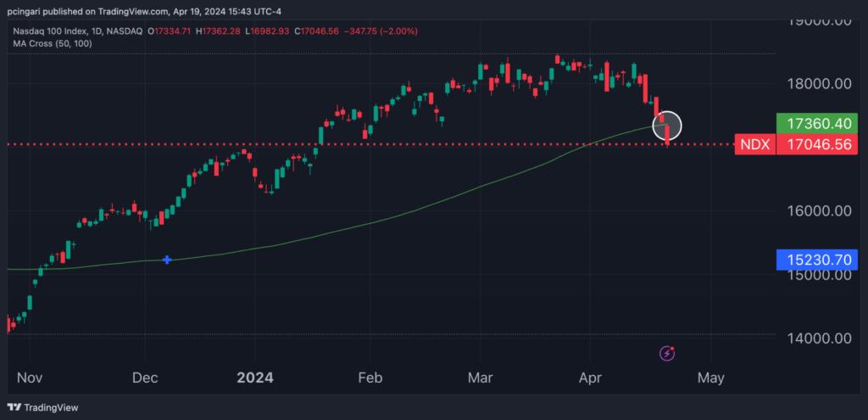868x420 pixels.
Task: Select the 1D interval in the legend
Action: [96, 31]
